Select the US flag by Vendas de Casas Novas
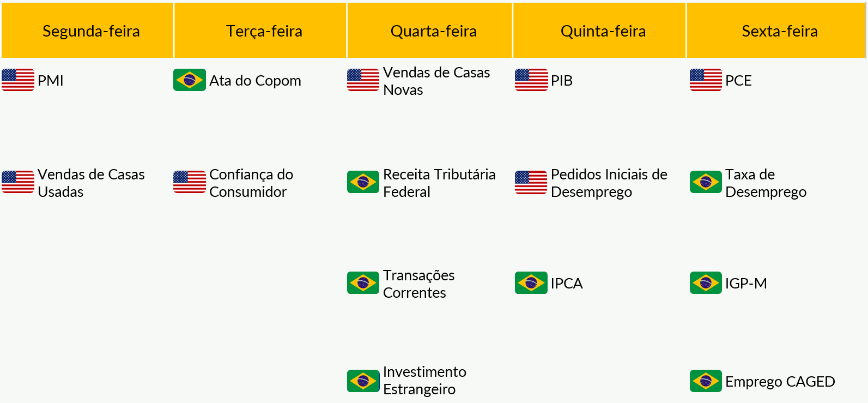 (363, 80)
